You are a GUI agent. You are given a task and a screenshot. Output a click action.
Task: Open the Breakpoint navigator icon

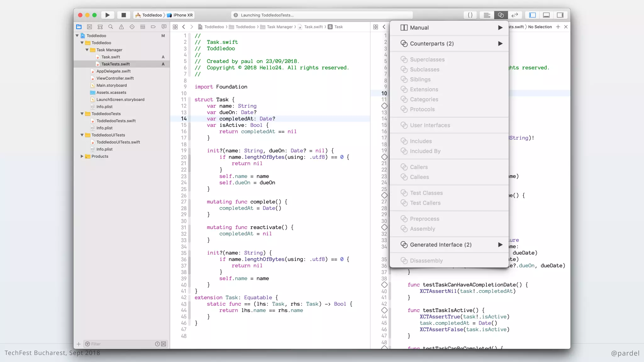pos(153,27)
